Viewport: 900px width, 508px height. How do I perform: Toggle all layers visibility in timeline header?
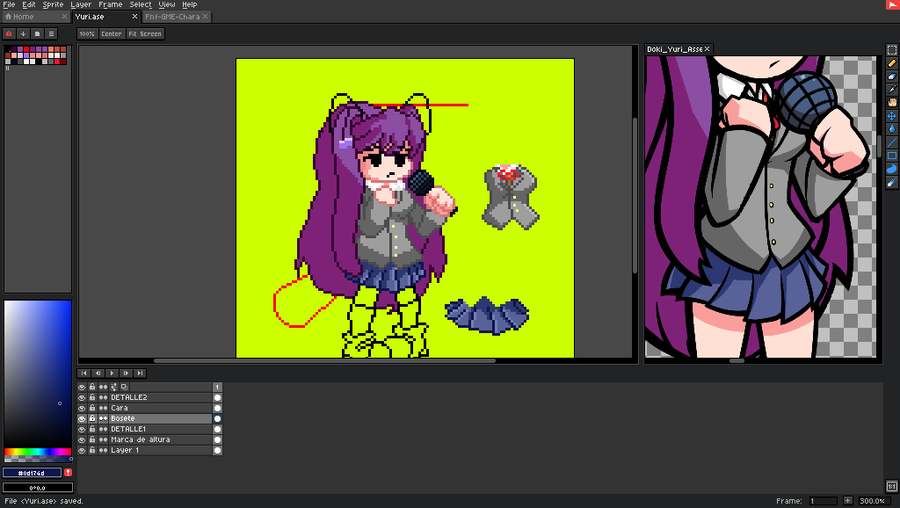pyautogui.click(x=82, y=387)
